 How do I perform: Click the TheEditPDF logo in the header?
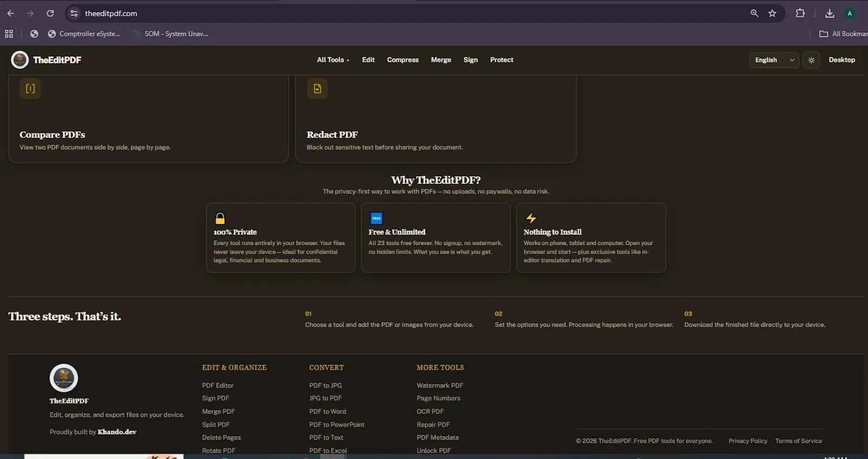46,60
